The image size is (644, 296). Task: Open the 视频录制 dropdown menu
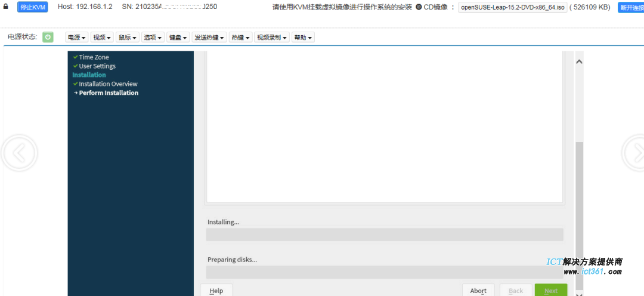coord(272,38)
